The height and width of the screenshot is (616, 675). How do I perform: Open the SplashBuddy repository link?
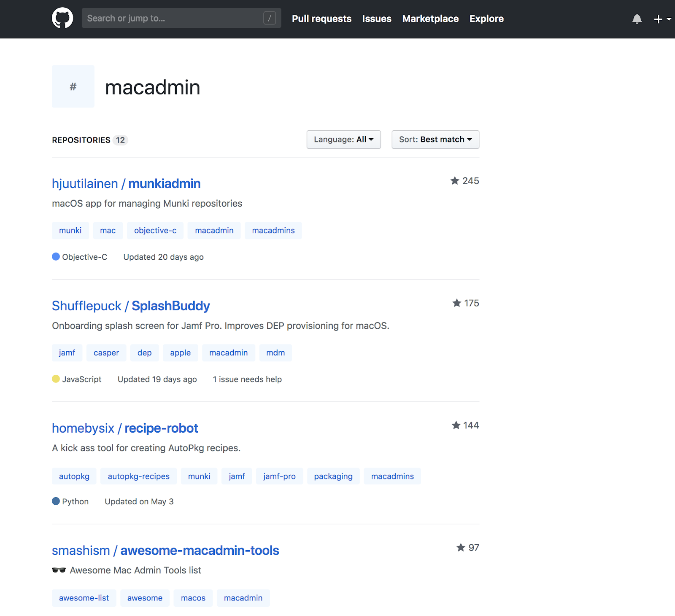click(170, 306)
